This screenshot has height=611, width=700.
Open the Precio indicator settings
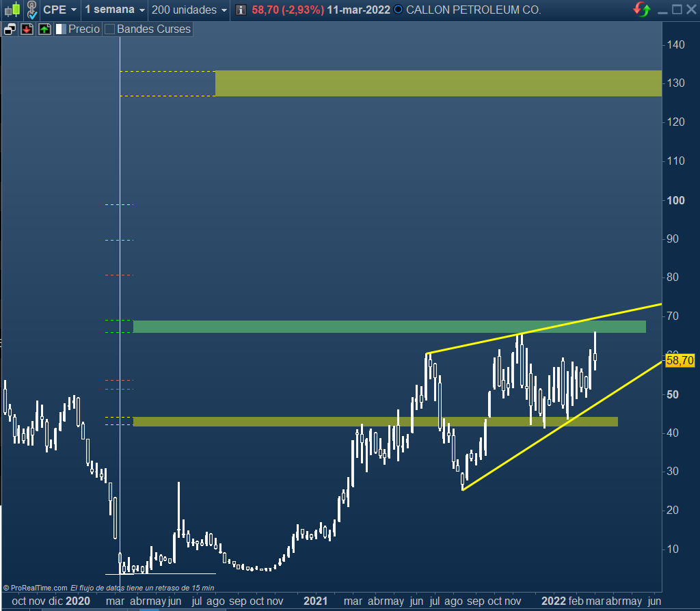(x=84, y=29)
